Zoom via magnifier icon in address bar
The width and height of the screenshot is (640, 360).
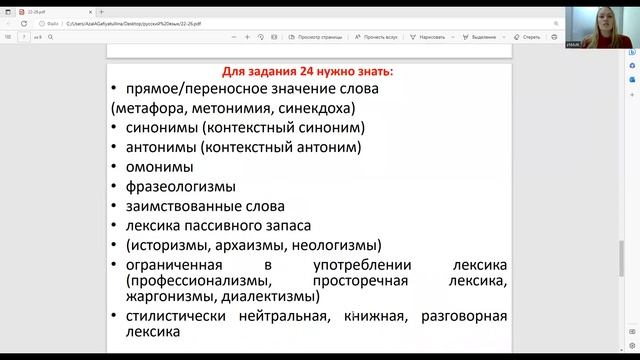[556, 24]
